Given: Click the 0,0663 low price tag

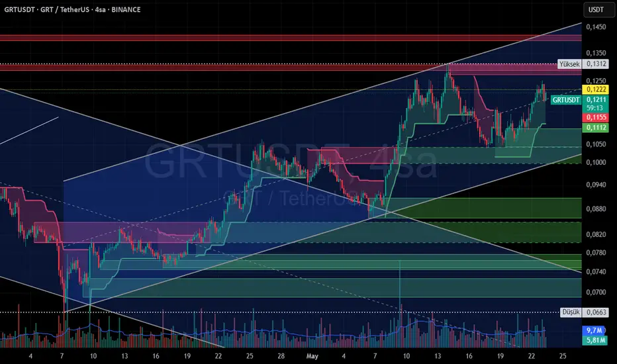Looking at the screenshot, I should click(596, 312).
